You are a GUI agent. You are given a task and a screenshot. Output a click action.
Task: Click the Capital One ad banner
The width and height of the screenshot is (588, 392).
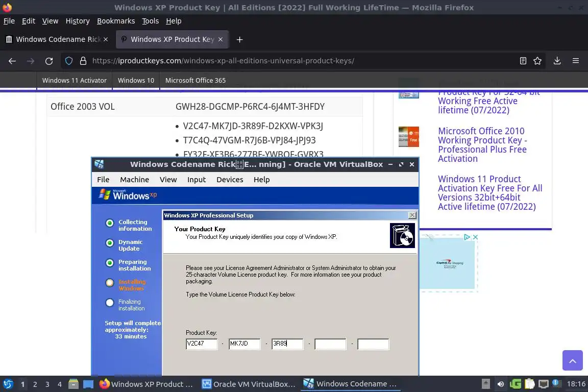pos(448,263)
